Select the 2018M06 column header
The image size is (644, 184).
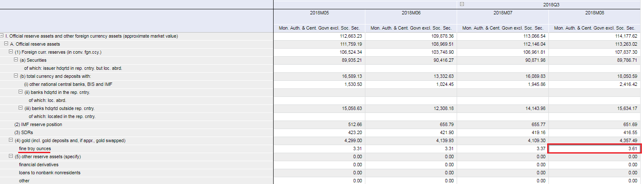click(x=411, y=13)
